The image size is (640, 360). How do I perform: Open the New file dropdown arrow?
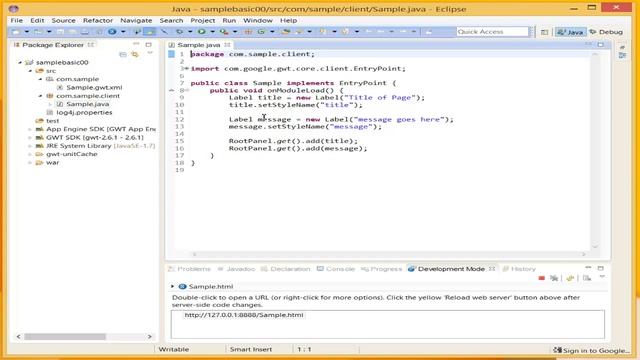click(x=27, y=31)
